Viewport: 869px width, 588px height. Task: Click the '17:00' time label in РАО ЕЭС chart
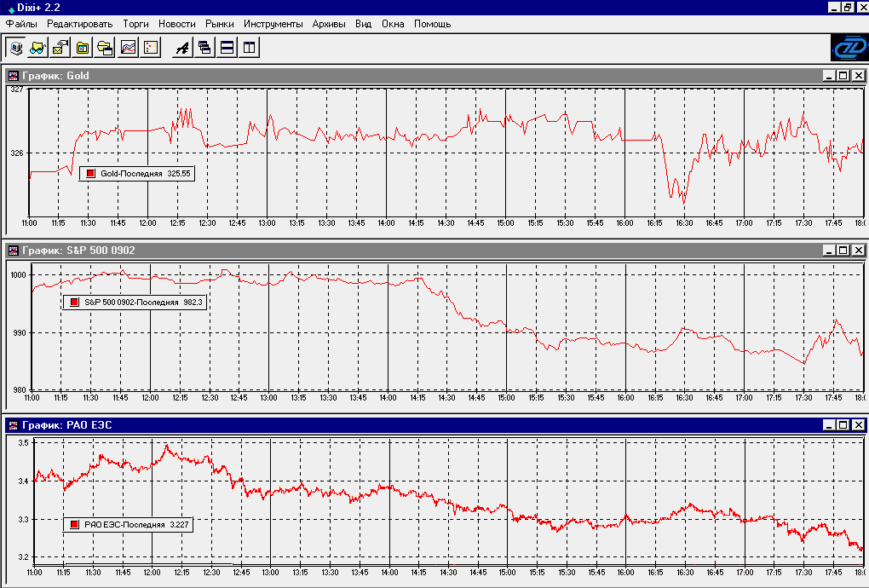(x=745, y=572)
